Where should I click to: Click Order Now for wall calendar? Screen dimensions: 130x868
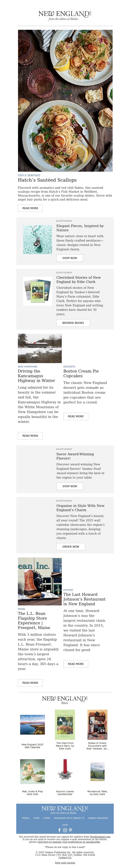coord(71,546)
